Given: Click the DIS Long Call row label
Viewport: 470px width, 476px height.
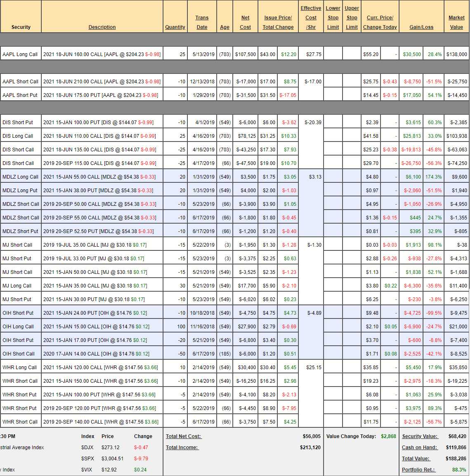Looking at the screenshot, I should pyautogui.click(x=18, y=136).
